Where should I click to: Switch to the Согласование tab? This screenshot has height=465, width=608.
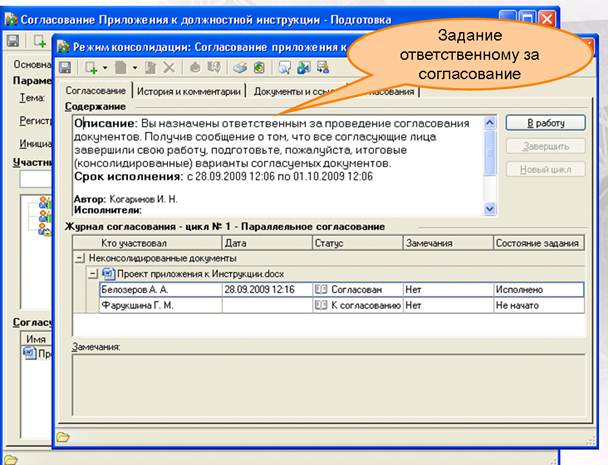95,91
